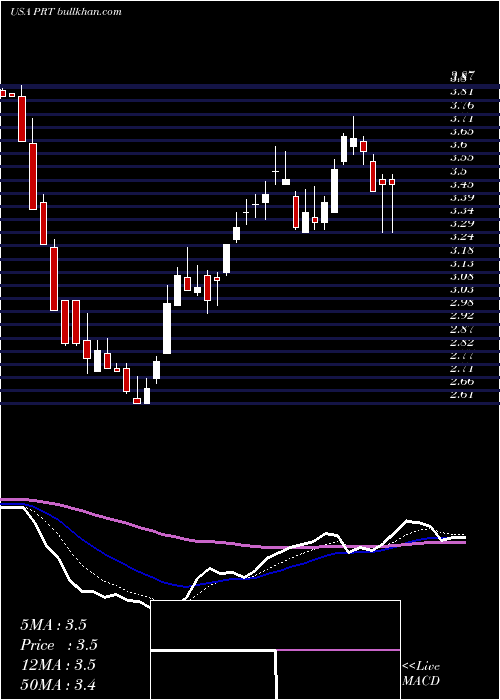Click the 2.87 price axis label
Screen dimensions: 500x700
462,329
